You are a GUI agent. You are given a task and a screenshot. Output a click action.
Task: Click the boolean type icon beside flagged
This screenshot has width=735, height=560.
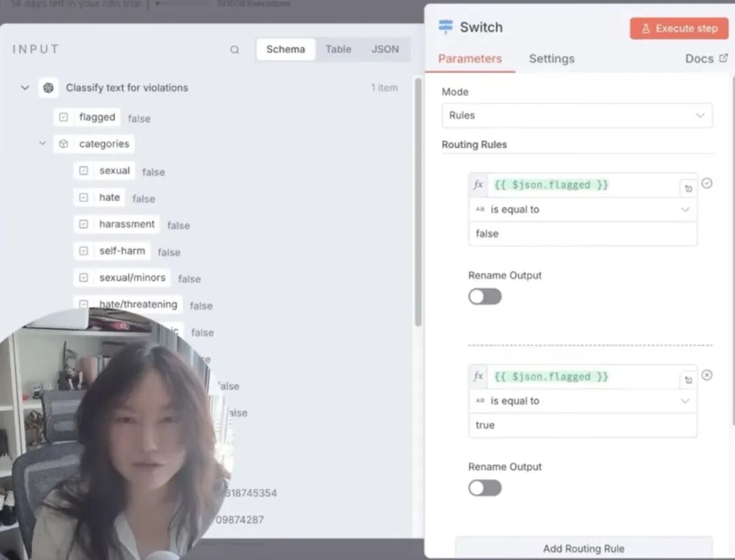point(64,117)
